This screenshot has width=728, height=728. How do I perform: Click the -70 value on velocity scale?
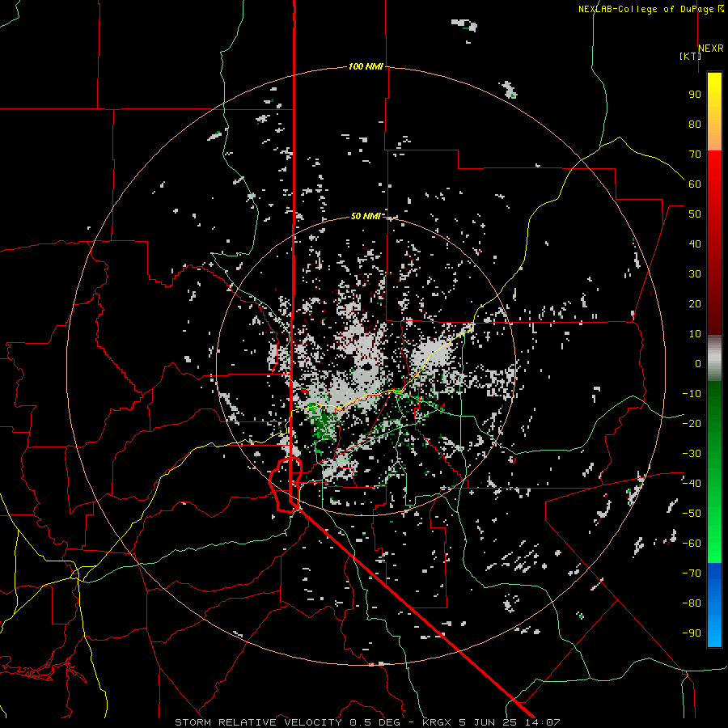[x=692, y=574]
